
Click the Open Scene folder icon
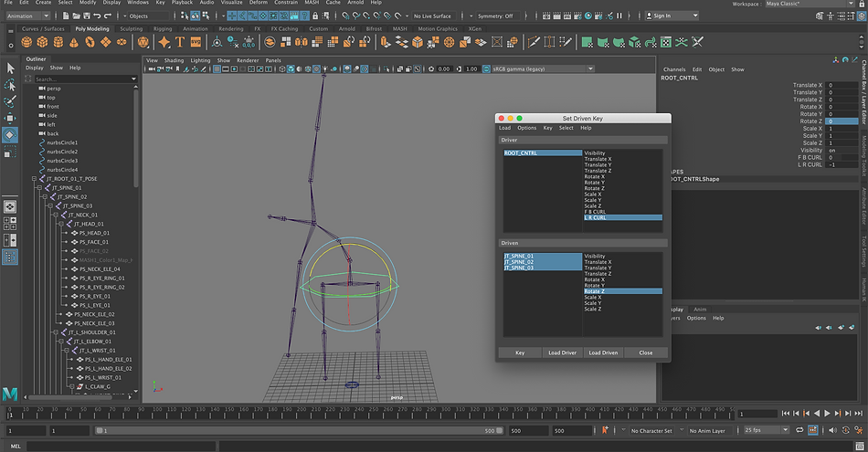(x=77, y=16)
